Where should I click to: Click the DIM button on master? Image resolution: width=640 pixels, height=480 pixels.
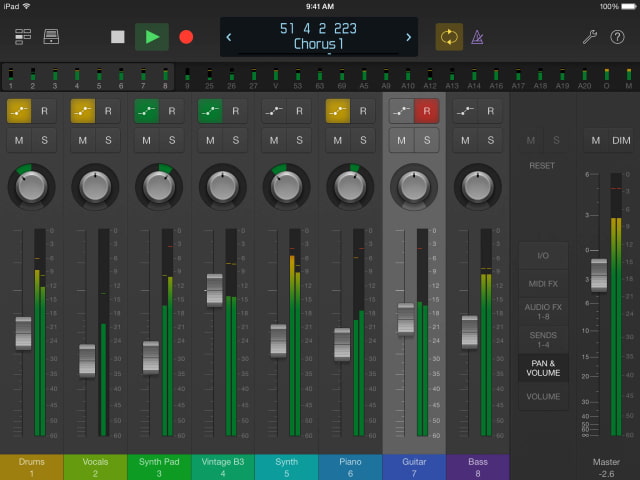pyautogui.click(x=621, y=140)
